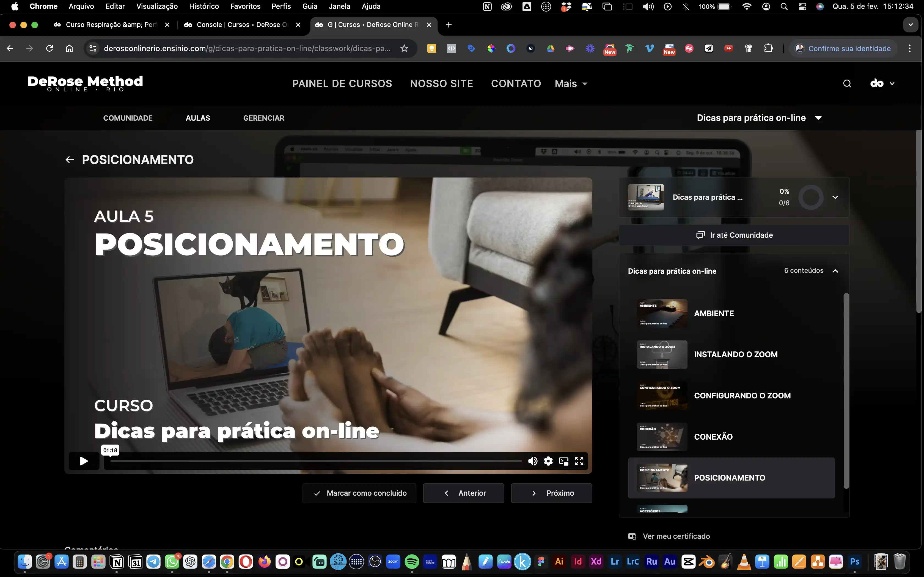The image size is (924, 577).
Task: Go back using arrow beside POSICIONAMENTO
Action: pyautogui.click(x=70, y=160)
